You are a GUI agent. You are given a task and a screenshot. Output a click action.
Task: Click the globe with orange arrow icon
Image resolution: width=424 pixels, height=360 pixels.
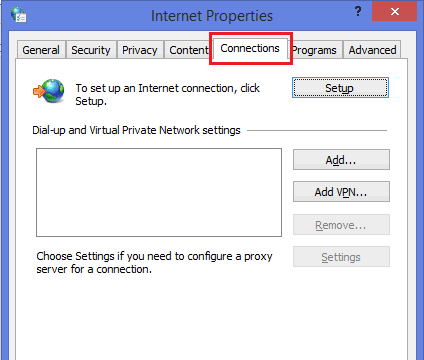pyautogui.click(x=49, y=91)
